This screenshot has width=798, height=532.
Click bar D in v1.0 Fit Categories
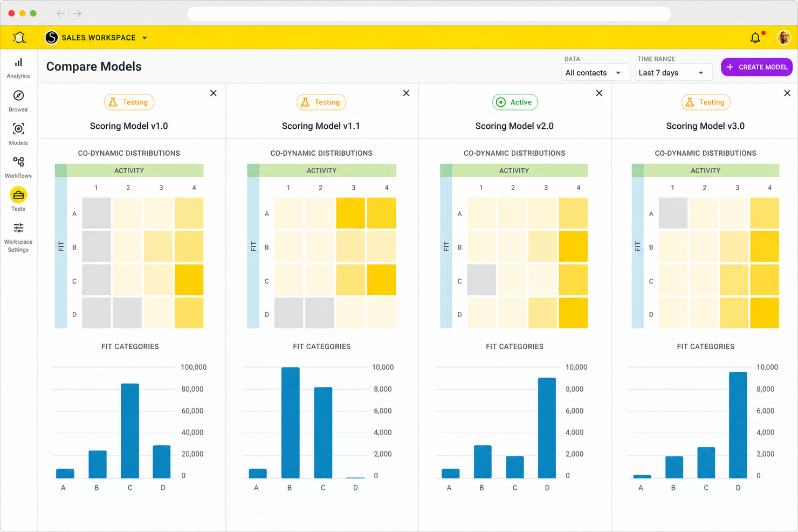pos(162,462)
